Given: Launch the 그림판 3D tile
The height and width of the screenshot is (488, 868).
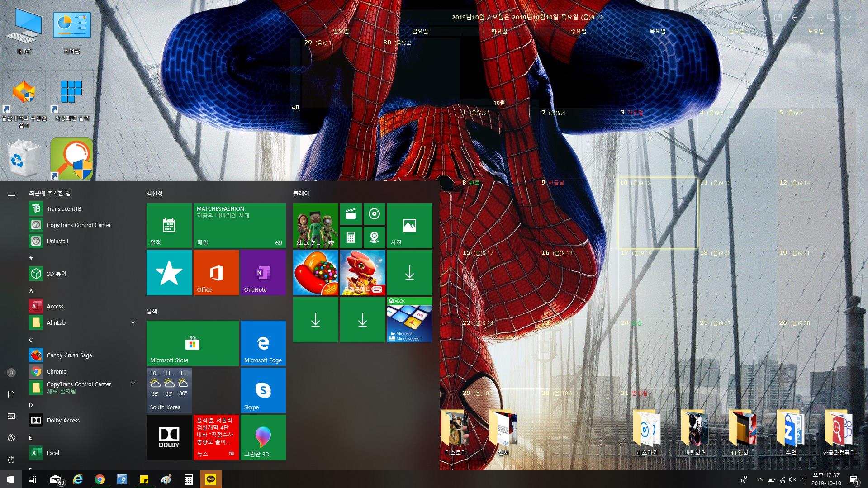Looking at the screenshot, I should (263, 437).
